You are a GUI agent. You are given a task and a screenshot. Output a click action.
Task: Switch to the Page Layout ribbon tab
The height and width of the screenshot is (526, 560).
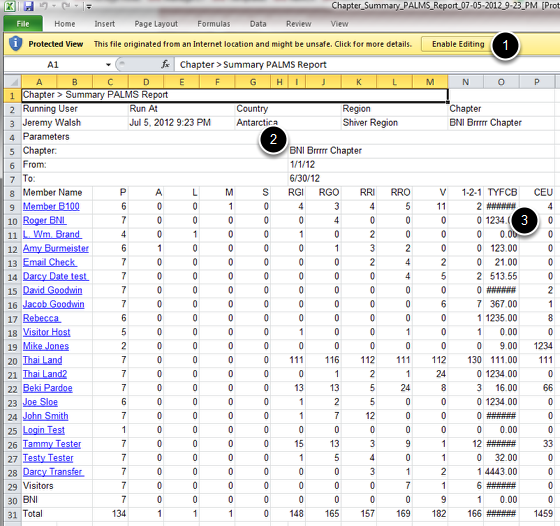[156, 24]
